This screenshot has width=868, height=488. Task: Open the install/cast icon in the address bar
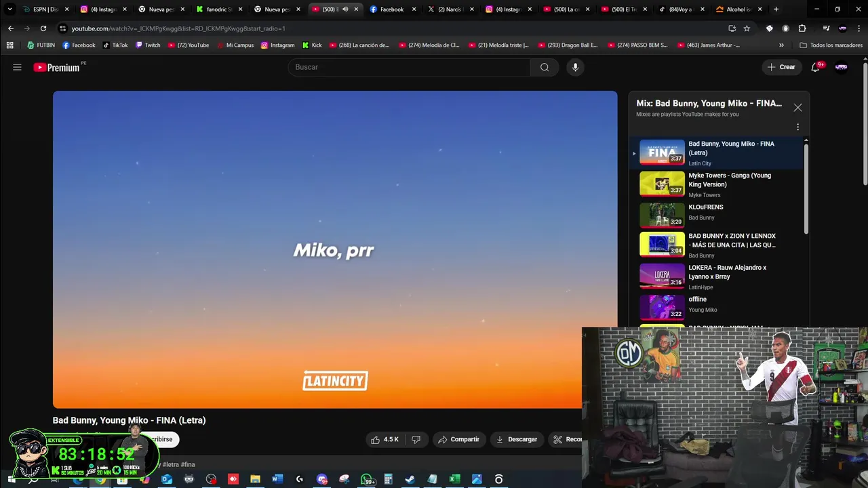click(732, 28)
